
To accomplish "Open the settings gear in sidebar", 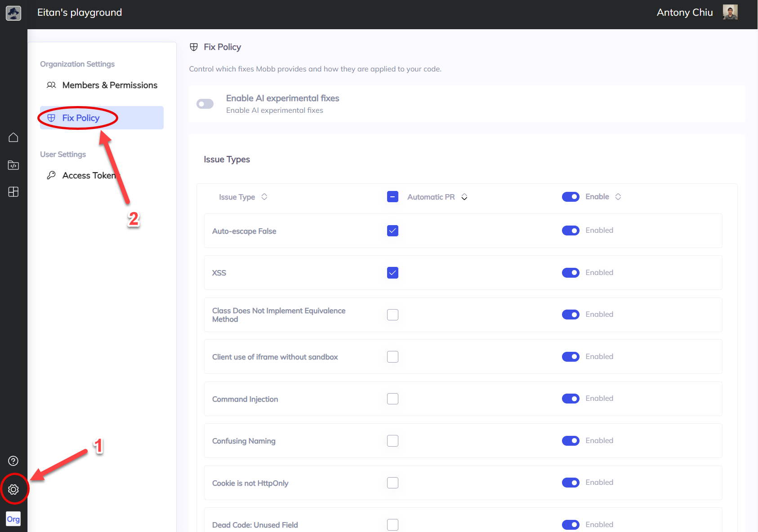I will click(x=13, y=489).
